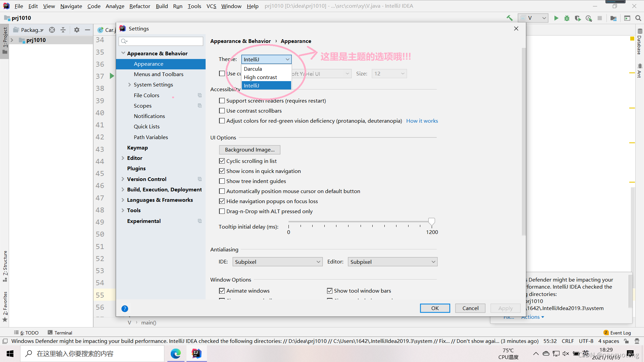This screenshot has width=644, height=362.
Task: Open the IDE antialiasing dropdown
Action: click(277, 262)
